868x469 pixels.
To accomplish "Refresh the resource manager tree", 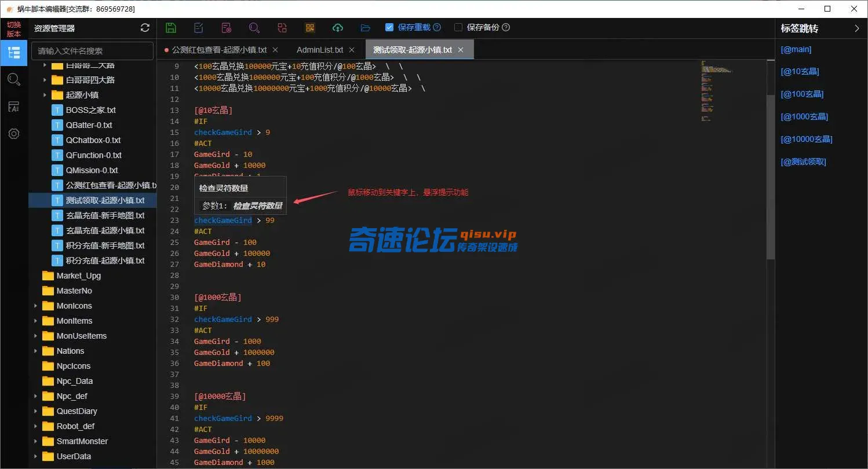I will (145, 28).
